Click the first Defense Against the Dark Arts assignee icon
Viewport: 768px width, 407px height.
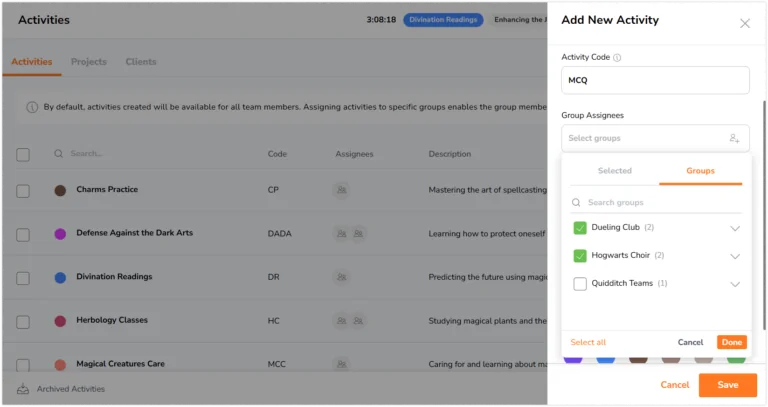[x=341, y=234]
